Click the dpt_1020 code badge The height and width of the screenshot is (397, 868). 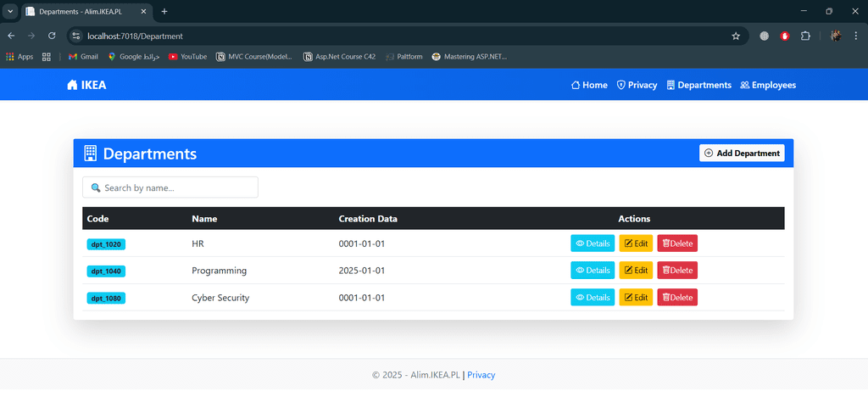(106, 244)
